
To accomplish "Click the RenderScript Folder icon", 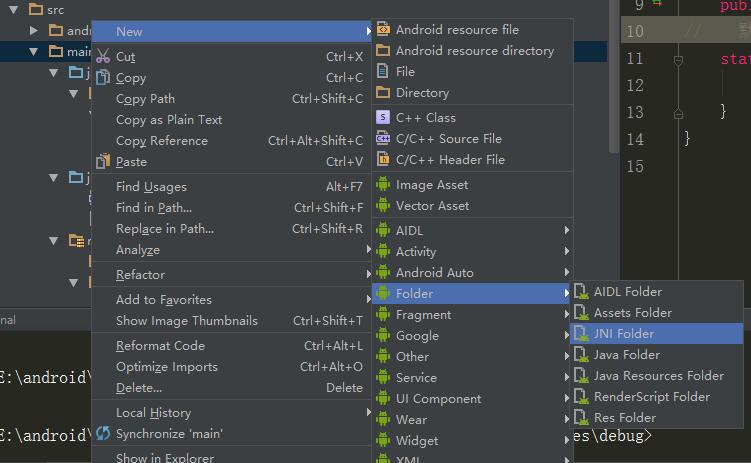I will pyautogui.click(x=581, y=397).
